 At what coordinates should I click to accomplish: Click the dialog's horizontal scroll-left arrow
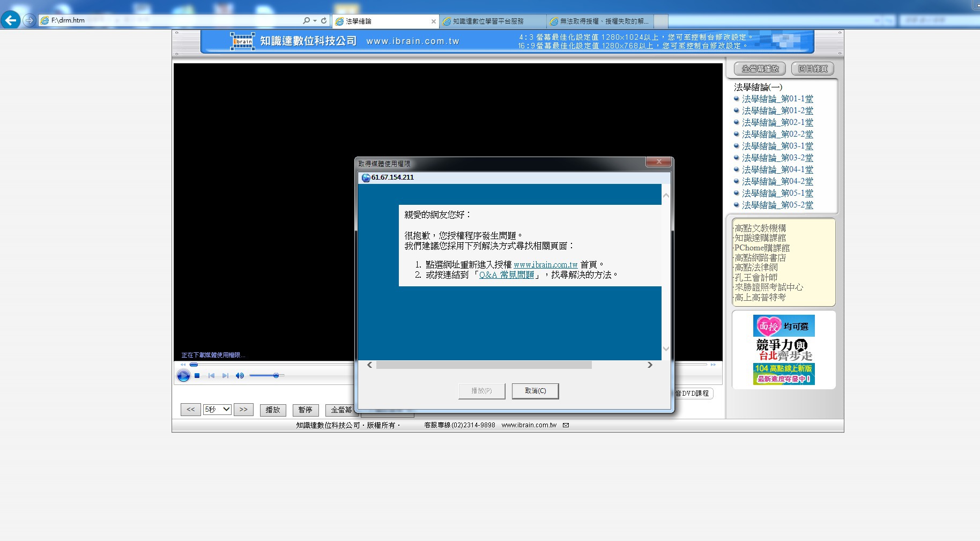369,365
